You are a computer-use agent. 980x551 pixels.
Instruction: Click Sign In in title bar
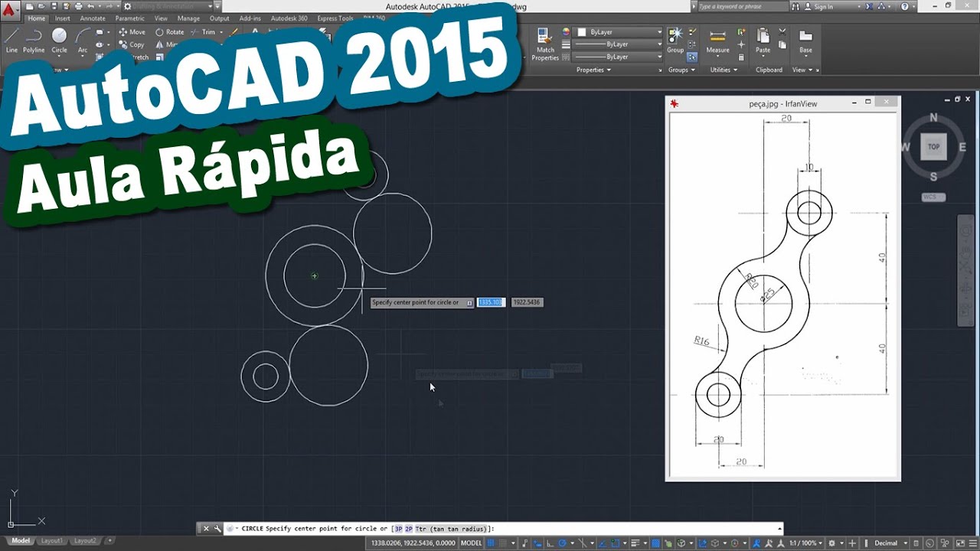[x=824, y=6]
